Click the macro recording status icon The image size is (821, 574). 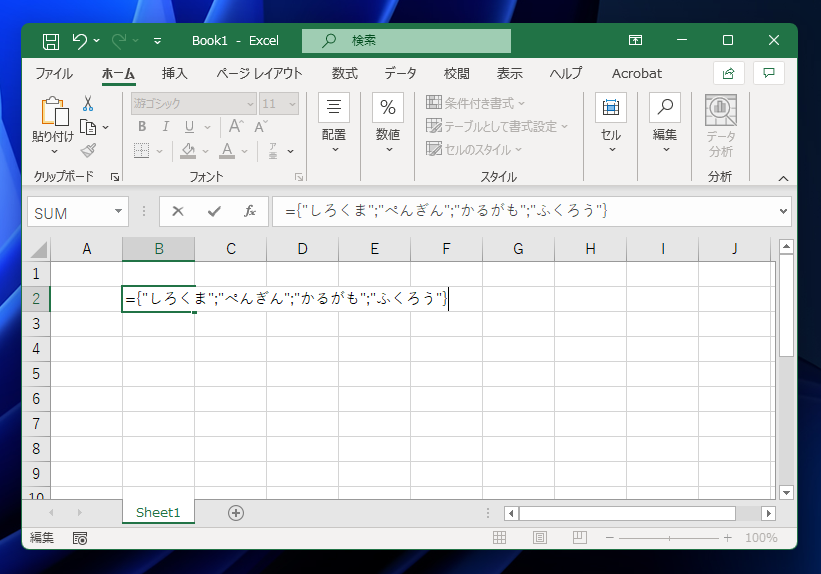click(80, 538)
